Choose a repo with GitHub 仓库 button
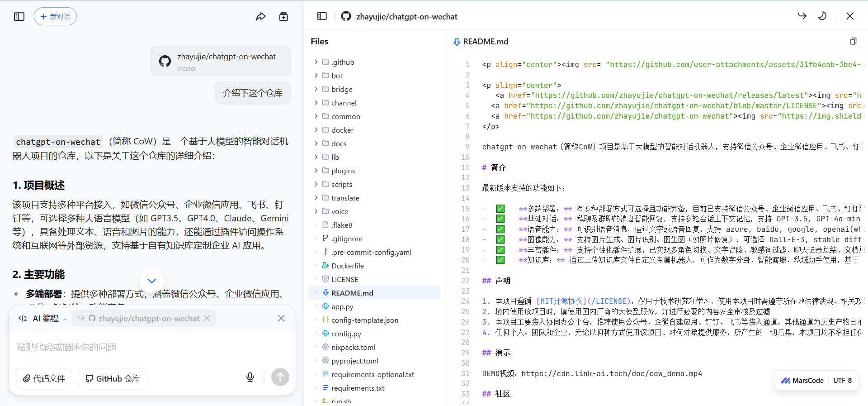Image resolution: width=868 pixels, height=406 pixels. click(113, 378)
